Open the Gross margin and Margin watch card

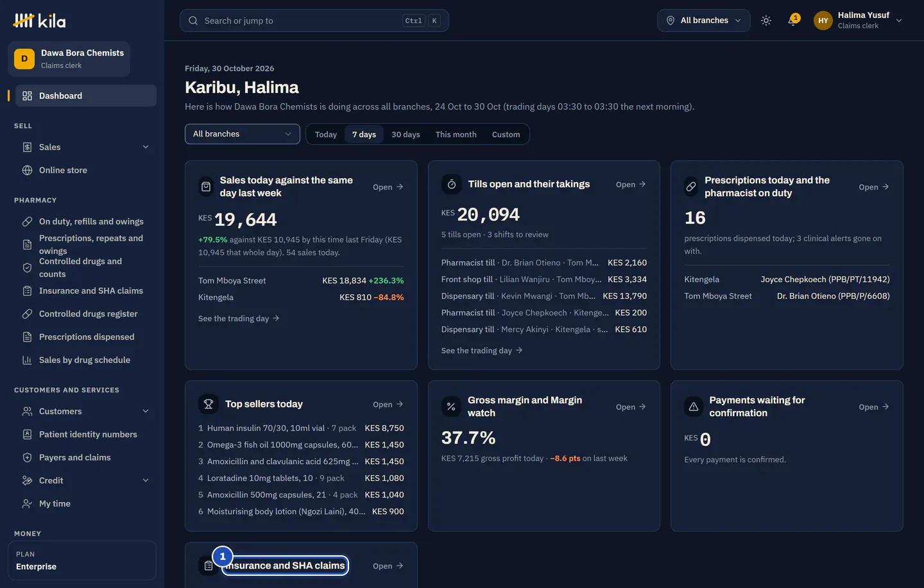tap(631, 407)
